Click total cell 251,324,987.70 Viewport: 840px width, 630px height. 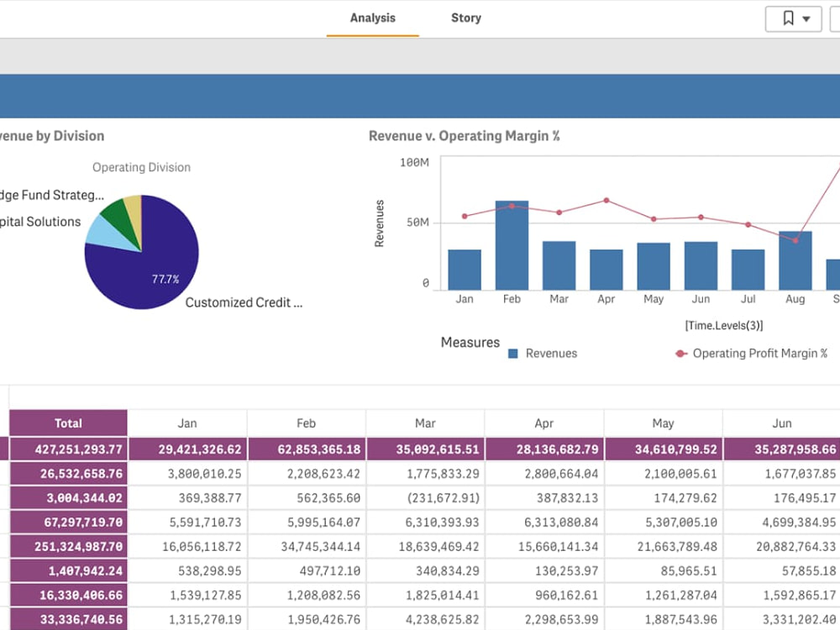pos(69,547)
